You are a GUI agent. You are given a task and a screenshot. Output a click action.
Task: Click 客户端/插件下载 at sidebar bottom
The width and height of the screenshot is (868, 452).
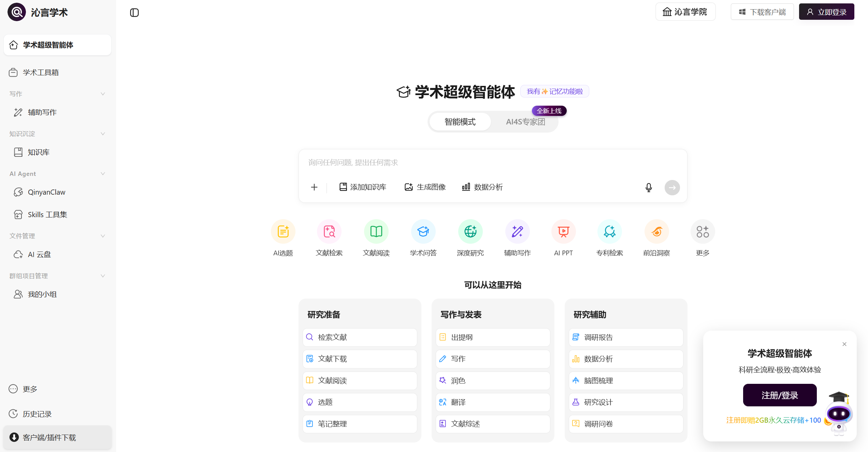point(57,437)
